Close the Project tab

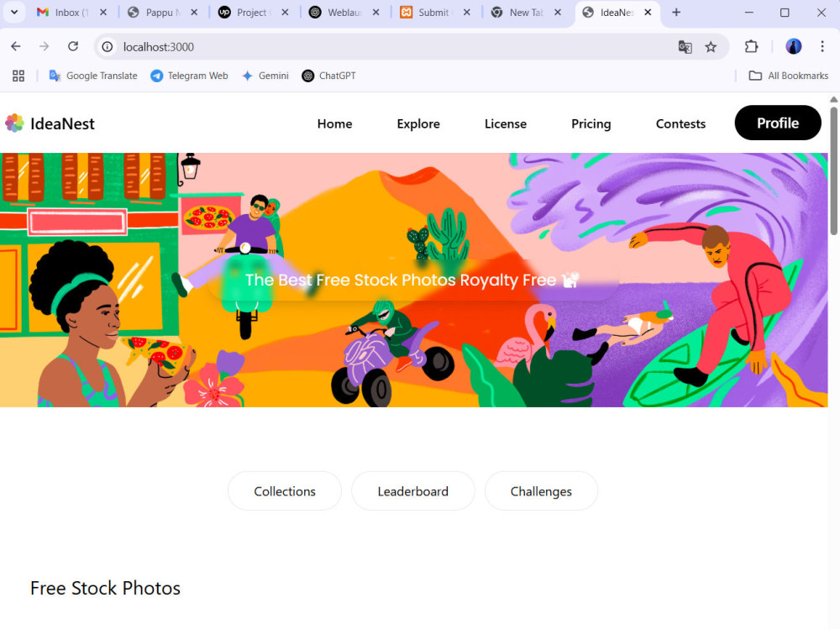(x=286, y=13)
